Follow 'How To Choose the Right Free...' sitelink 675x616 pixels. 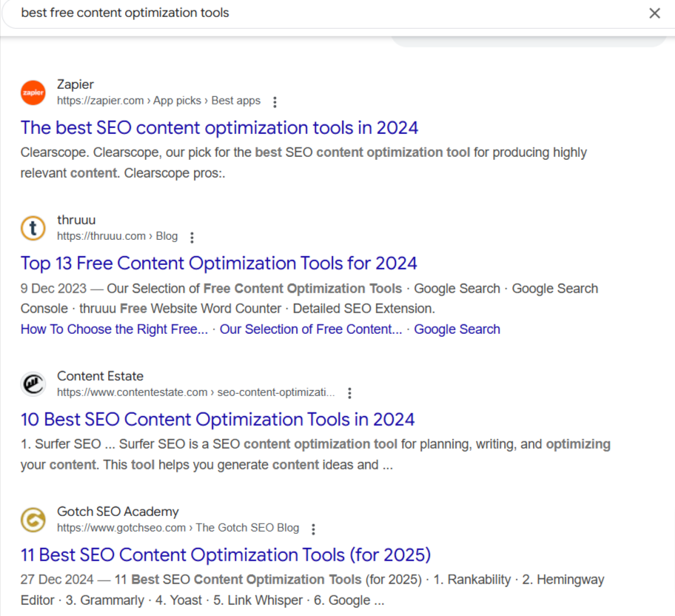coord(114,329)
